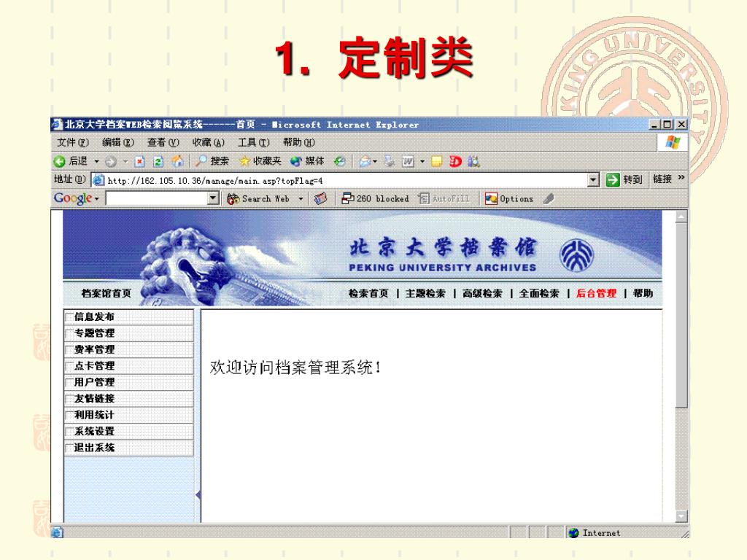The width and height of the screenshot is (747, 560).
Task: Click the Back arrow icon in IE toolbar
Action: point(59,162)
